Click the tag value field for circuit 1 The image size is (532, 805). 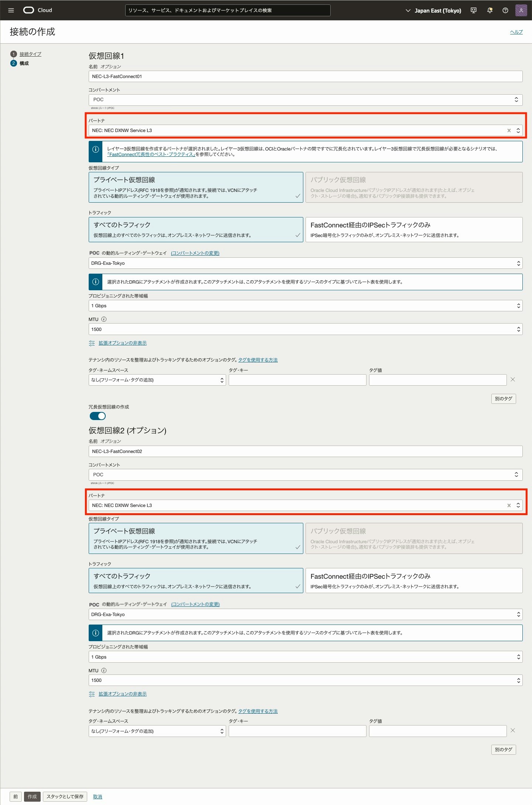pyautogui.click(x=438, y=380)
